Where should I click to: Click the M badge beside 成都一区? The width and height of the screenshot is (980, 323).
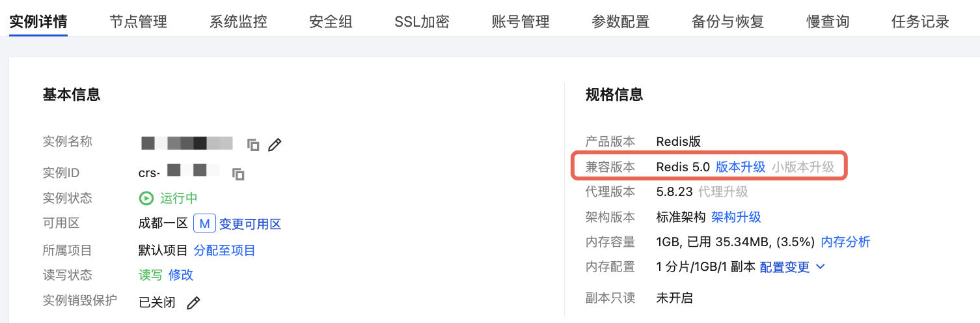204,224
